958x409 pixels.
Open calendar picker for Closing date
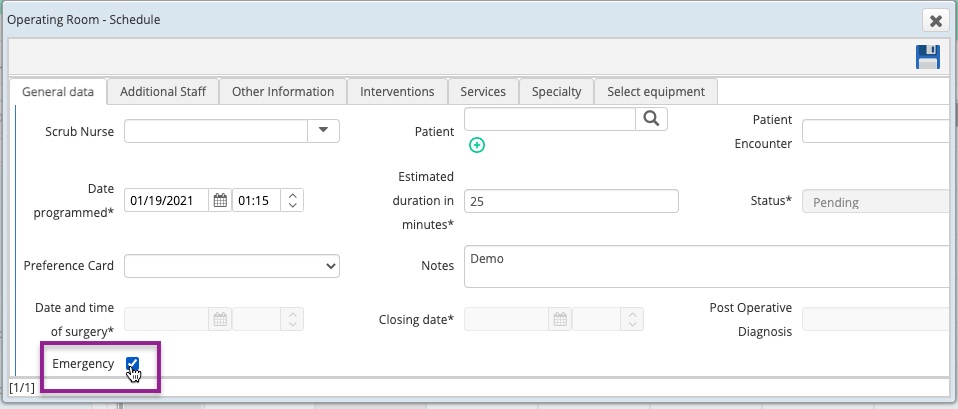point(560,319)
